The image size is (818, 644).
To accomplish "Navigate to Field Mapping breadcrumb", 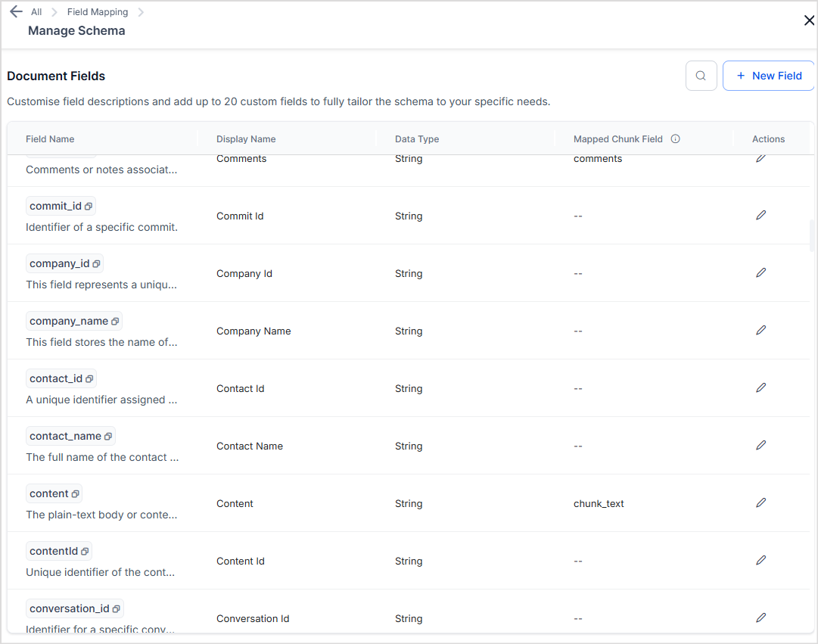I will 98,12.
